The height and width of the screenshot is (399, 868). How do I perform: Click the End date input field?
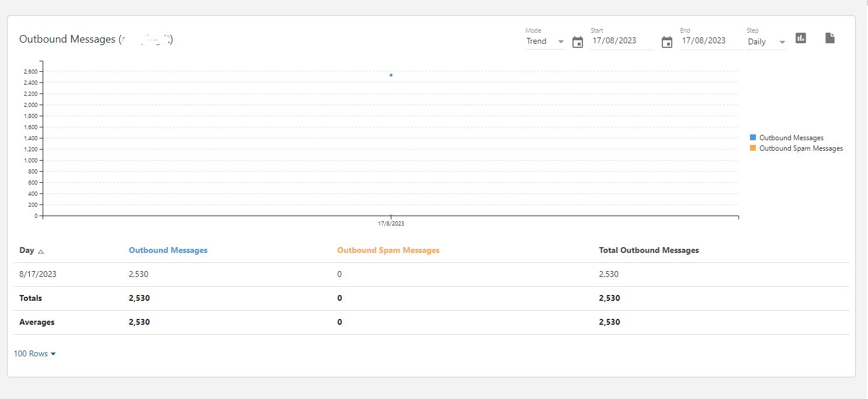tap(710, 41)
